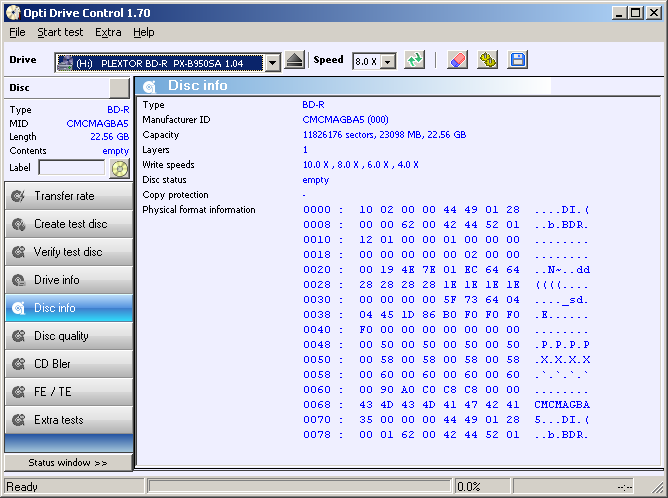Switch to the Drive info panel
668x498 pixels.
pyautogui.click(x=69, y=280)
